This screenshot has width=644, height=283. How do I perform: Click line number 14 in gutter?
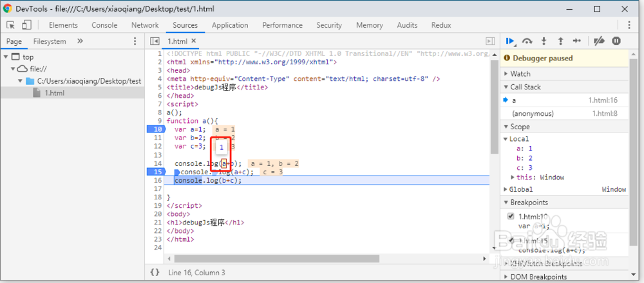click(158, 163)
